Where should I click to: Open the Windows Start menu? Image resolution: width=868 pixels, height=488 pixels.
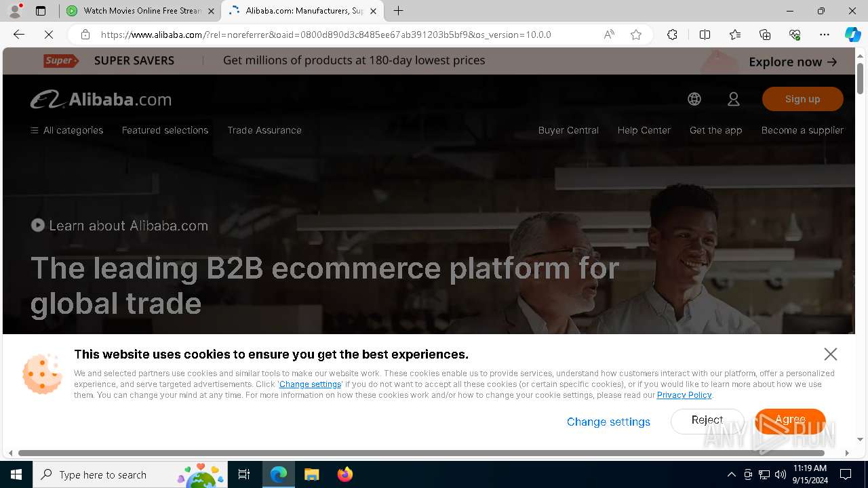16,474
